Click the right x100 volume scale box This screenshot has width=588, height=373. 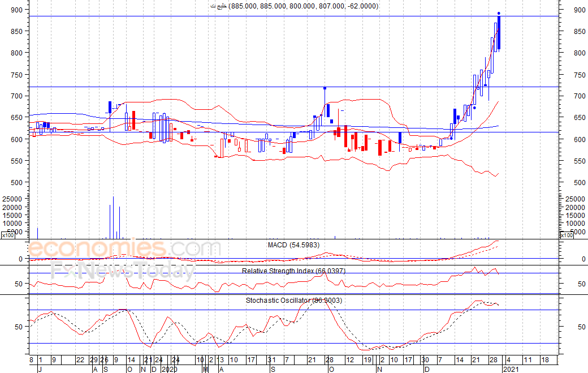pos(567,235)
